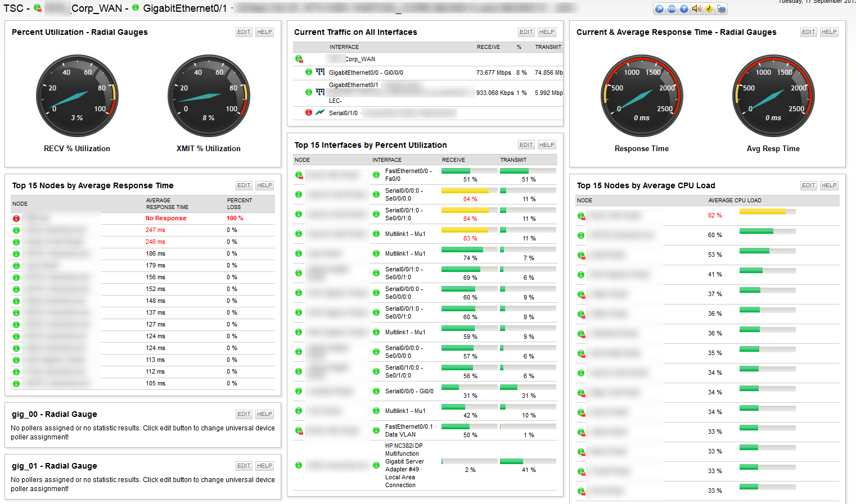Click HELP on Current Traffic on All Interfaces
This screenshot has width=856, height=504.
[x=547, y=32]
